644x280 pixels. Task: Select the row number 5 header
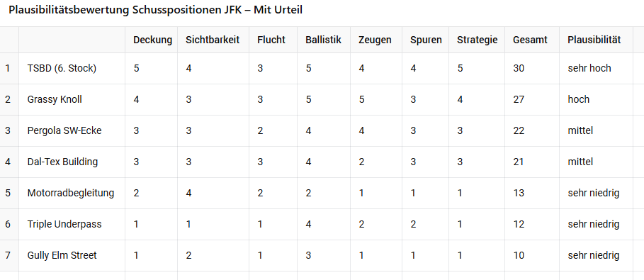point(9,193)
